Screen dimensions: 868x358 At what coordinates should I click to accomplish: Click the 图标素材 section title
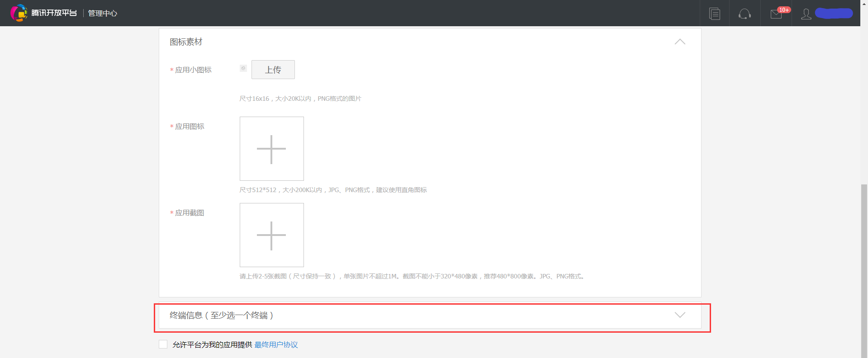(186, 42)
